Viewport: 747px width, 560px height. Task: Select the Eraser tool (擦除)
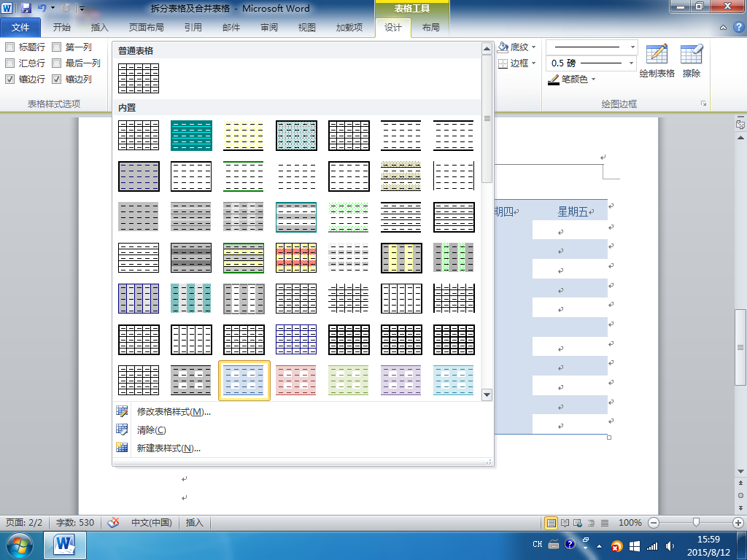coord(692,61)
